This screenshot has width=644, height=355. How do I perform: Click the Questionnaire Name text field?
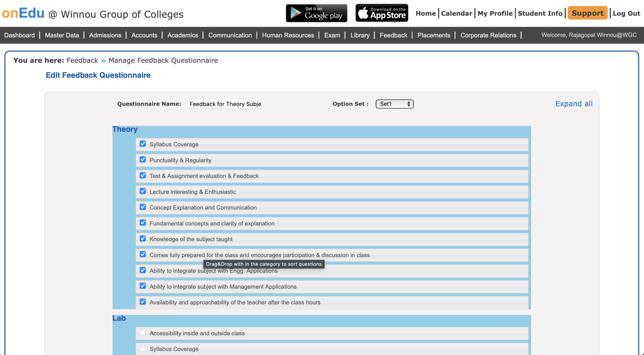click(225, 104)
